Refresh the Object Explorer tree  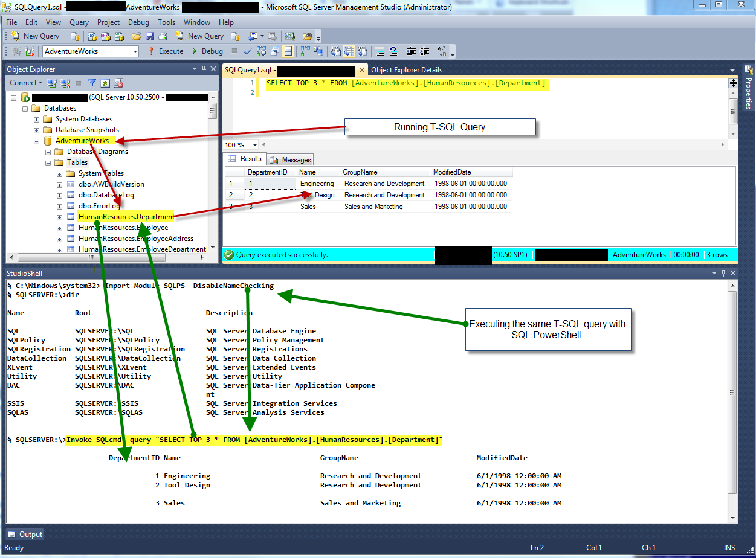[x=105, y=83]
